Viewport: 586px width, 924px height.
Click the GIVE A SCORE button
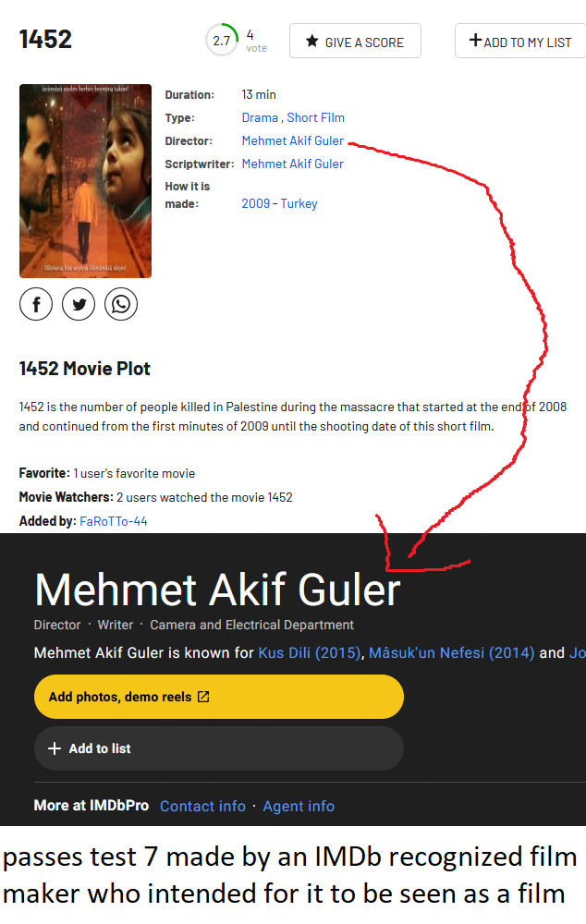pos(355,41)
